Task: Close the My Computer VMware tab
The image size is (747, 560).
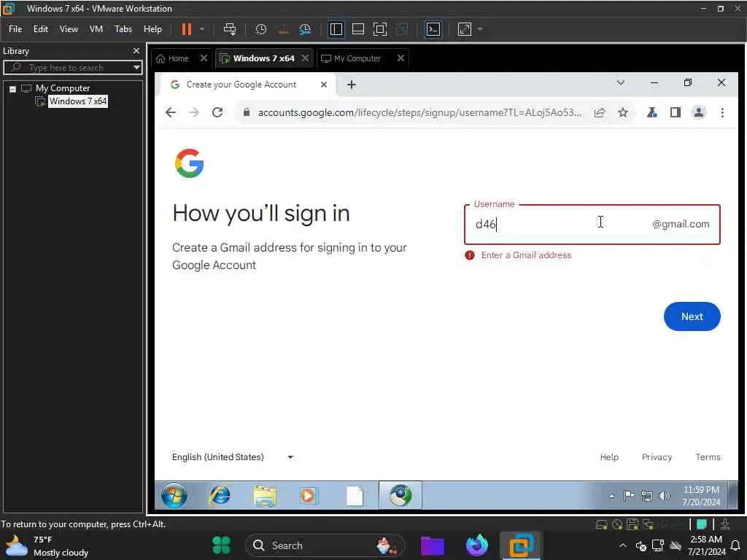Action: coord(400,58)
